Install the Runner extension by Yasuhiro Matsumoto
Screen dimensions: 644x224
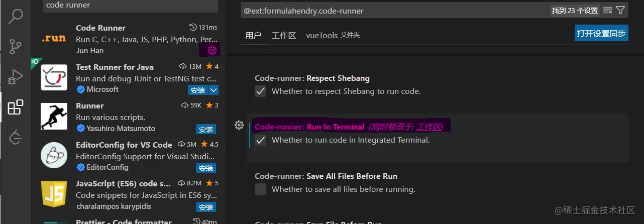click(x=206, y=129)
